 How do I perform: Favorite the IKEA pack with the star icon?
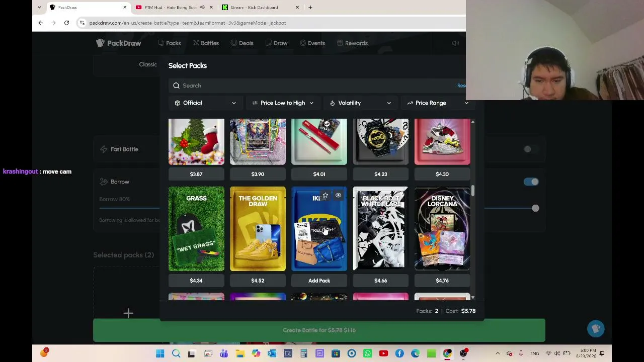tap(326, 195)
